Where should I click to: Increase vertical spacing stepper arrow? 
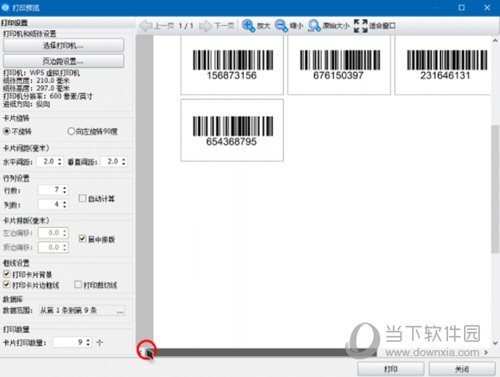124,159
